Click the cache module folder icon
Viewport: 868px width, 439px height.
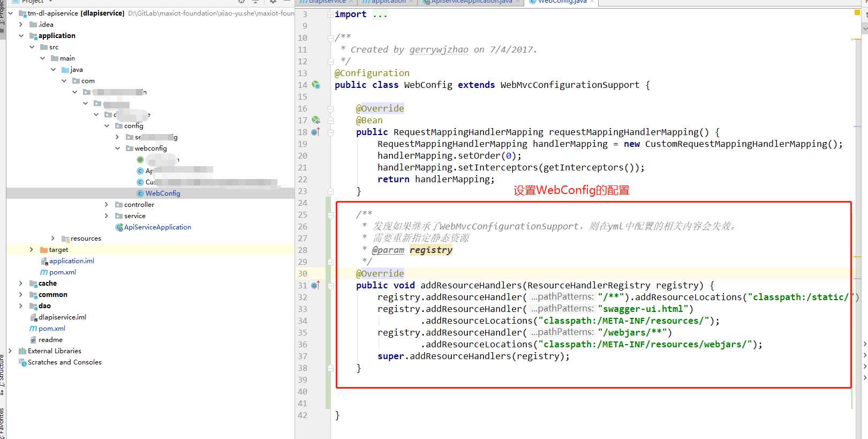(x=33, y=284)
